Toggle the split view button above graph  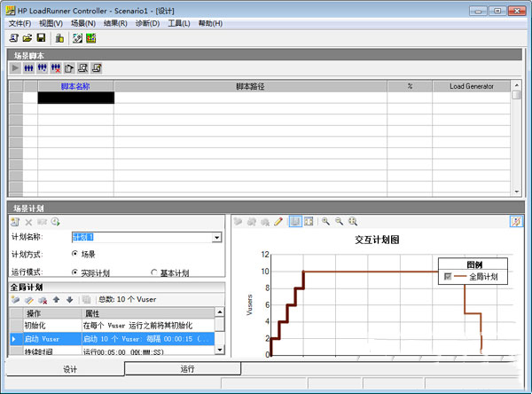click(309, 222)
